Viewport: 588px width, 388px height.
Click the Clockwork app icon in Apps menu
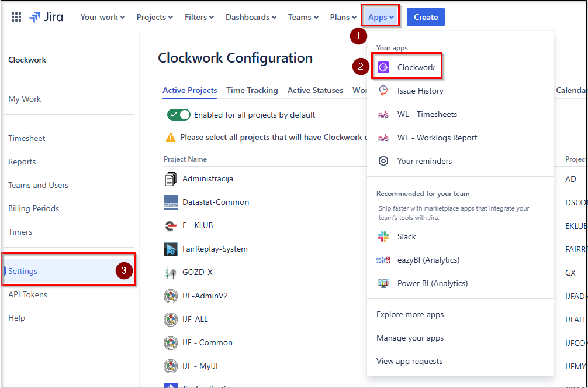click(383, 68)
